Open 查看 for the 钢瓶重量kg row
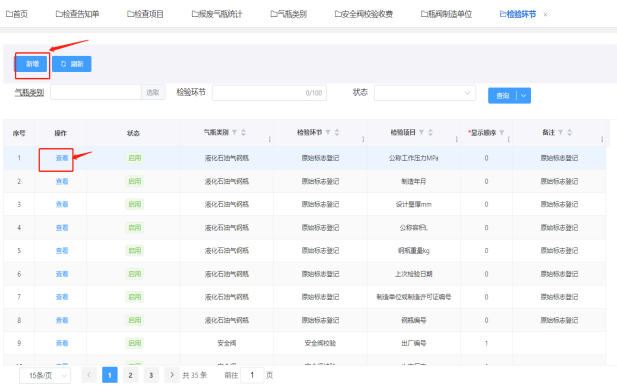617x386 pixels. click(62, 251)
